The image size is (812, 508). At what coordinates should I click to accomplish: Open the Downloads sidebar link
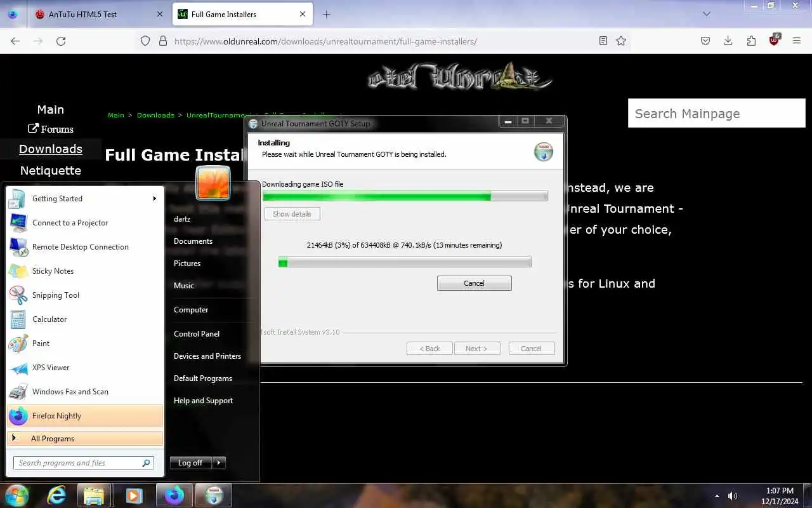click(x=51, y=149)
